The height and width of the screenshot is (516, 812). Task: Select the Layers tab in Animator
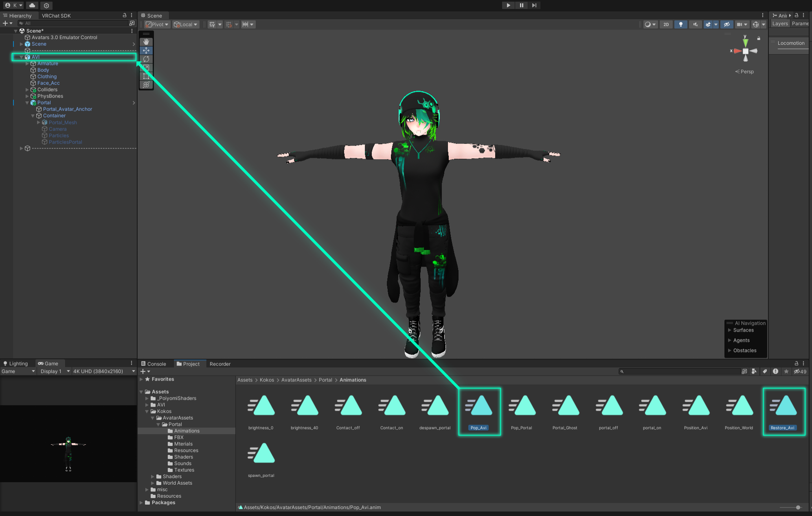coord(780,24)
